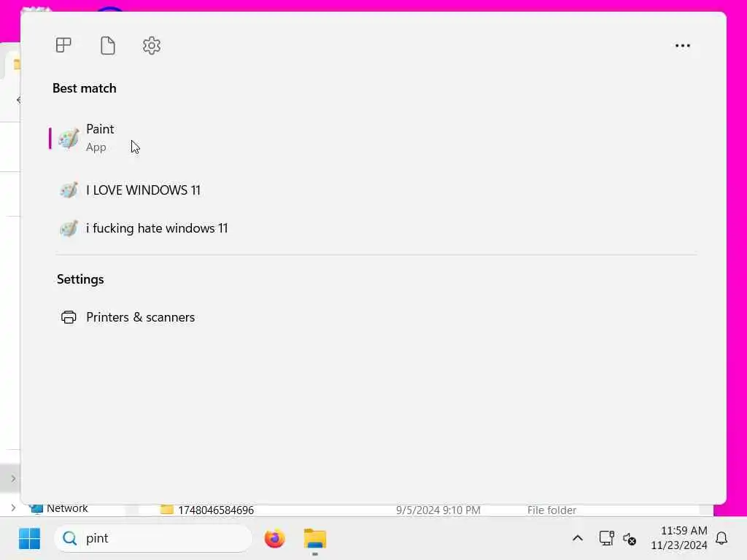Open Printers & scanners settings
This screenshot has width=747, height=560.
(371, 317)
